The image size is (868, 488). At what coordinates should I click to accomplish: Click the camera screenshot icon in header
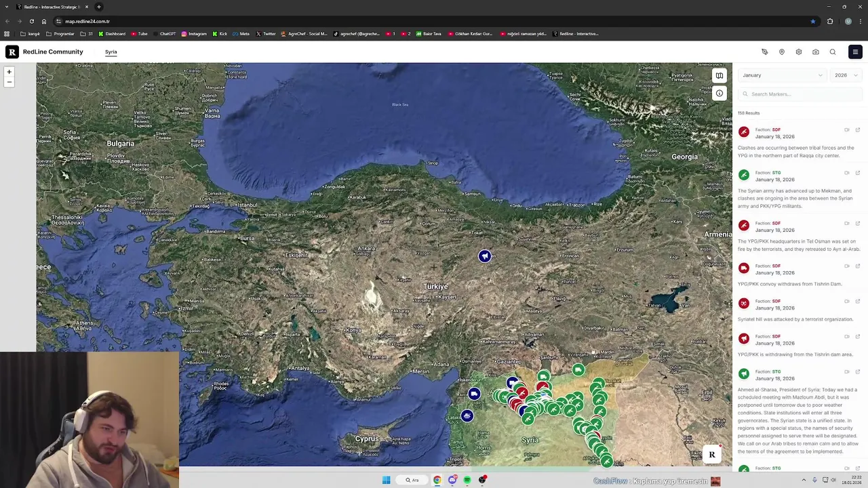click(x=815, y=52)
